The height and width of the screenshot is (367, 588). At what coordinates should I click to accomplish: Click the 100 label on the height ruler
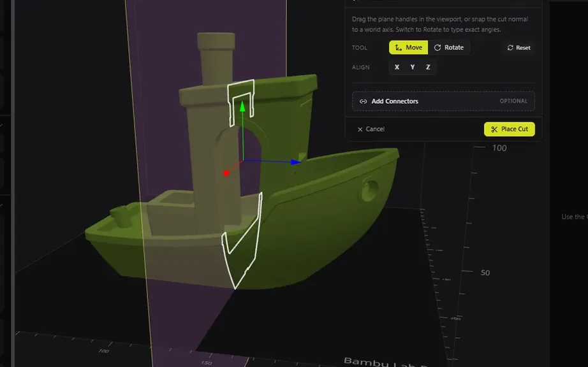point(499,148)
